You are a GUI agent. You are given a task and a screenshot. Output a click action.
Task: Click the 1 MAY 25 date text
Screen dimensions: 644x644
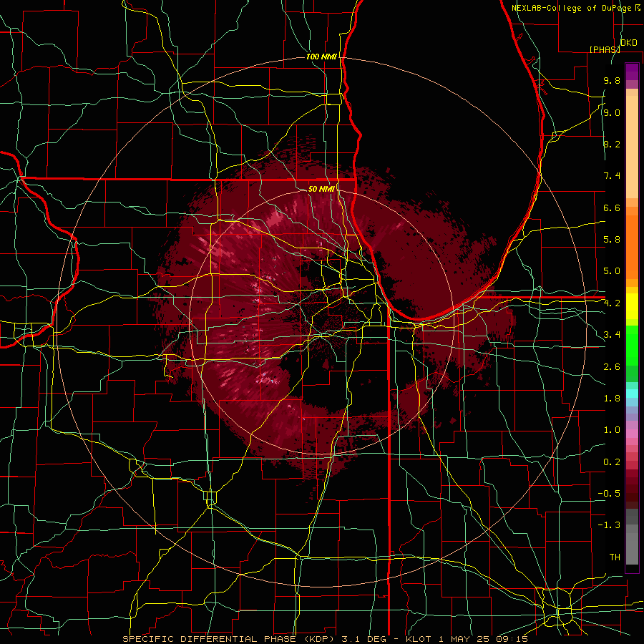pos(465,639)
